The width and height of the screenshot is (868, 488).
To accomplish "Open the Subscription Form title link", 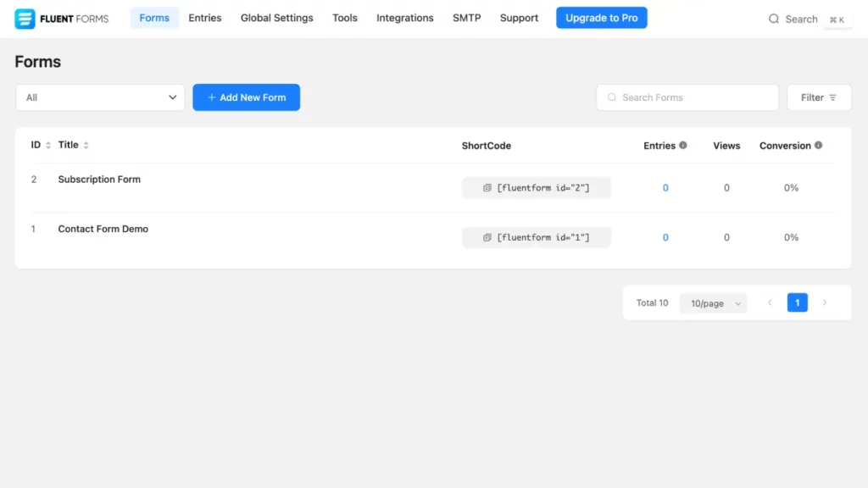I will pos(99,180).
